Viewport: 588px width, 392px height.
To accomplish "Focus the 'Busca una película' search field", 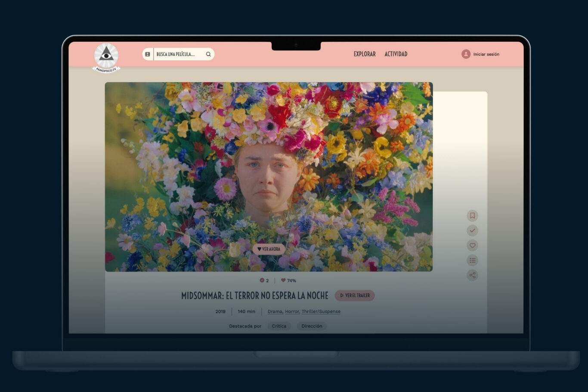I will (x=178, y=54).
